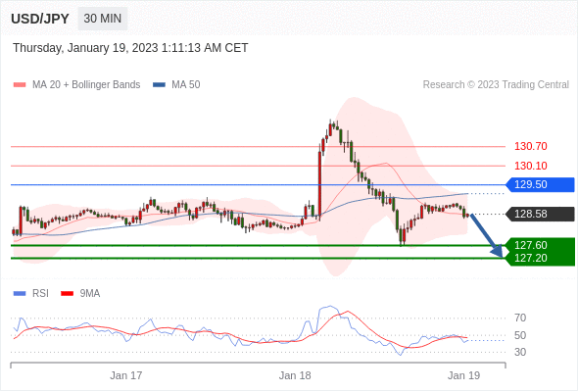Image resolution: width=578 pixels, height=392 pixels.
Task: Click the Jan 19 date axis label
Action: (463, 375)
